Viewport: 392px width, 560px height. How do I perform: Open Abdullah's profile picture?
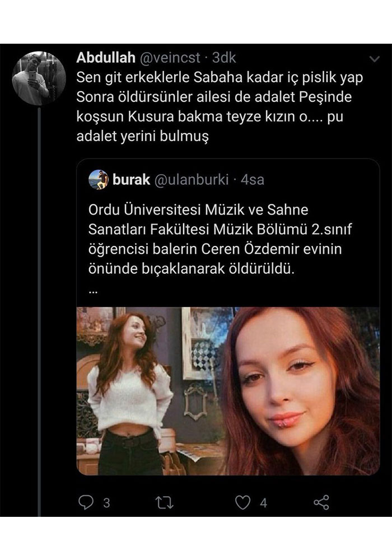pos(39,78)
